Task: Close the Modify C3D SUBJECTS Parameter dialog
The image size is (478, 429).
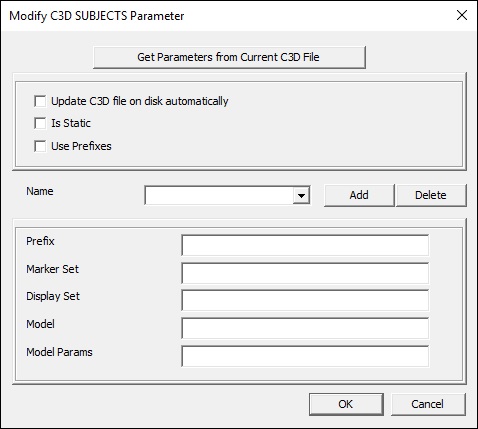Action: click(462, 15)
